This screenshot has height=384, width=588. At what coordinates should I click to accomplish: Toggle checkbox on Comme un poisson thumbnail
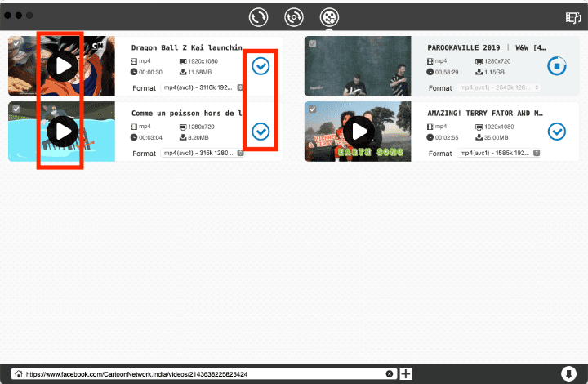coord(16,109)
